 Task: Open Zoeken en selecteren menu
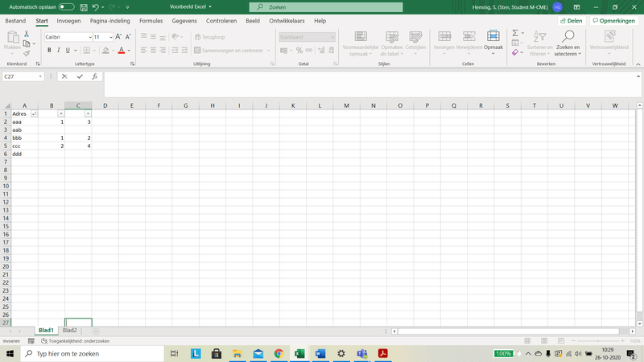568,43
